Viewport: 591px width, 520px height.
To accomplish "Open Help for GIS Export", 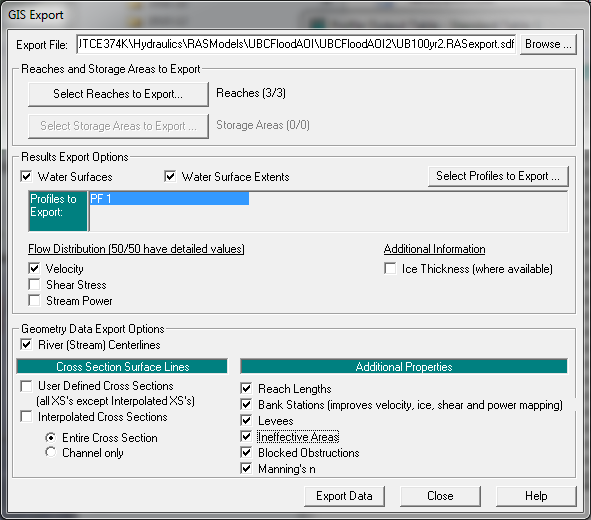I will click(536, 496).
